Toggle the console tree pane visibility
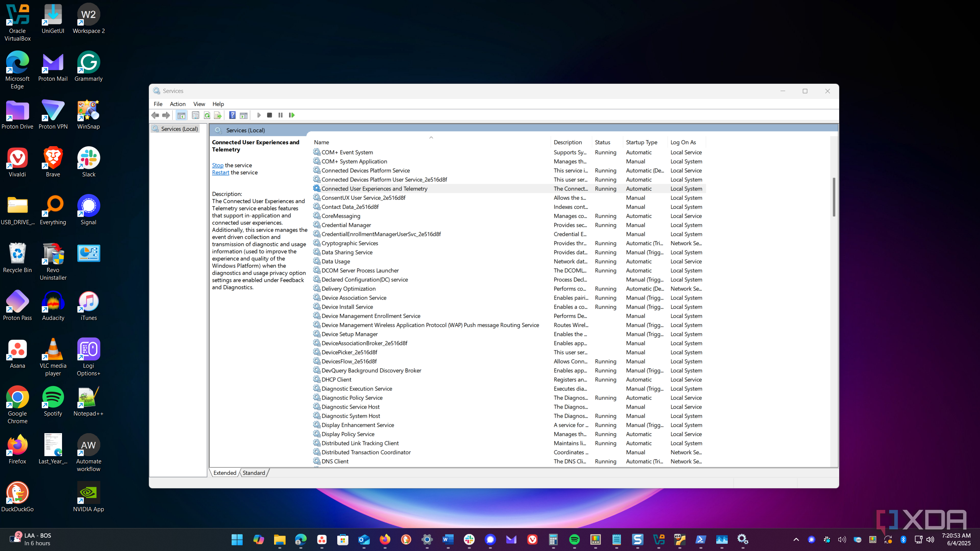Viewport: 980px width, 551px height. point(181,115)
